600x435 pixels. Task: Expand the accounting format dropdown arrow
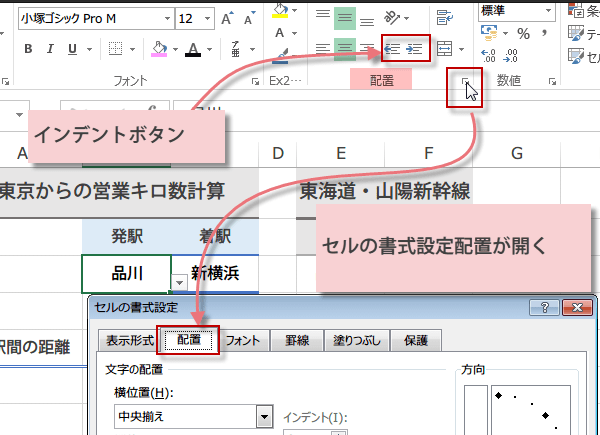click(505, 33)
